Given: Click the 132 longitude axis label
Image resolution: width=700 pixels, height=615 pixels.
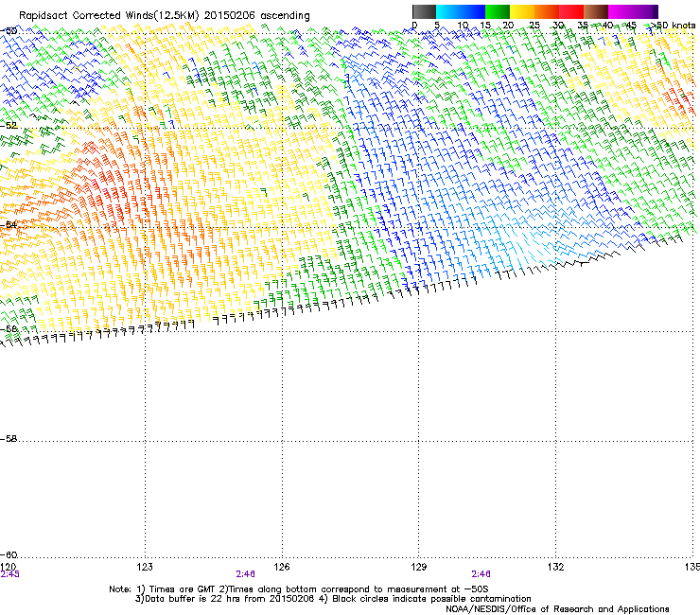Looking at the screenshot, I should [x=556, y=567].
